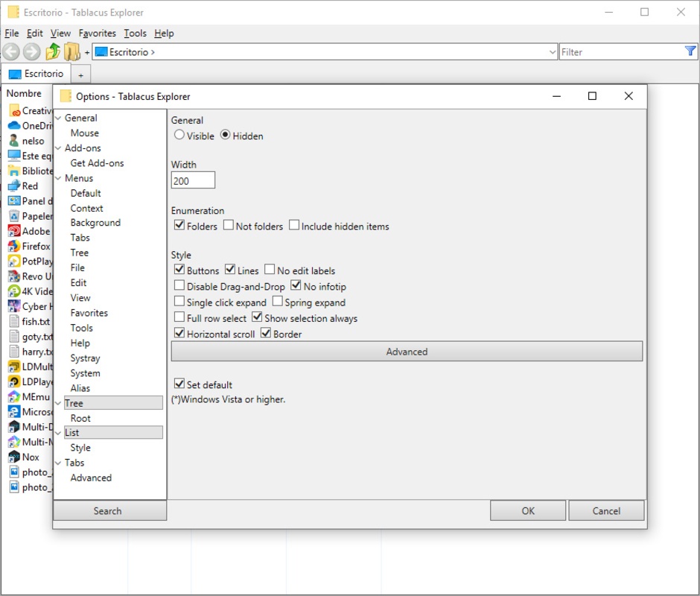Toggle the Horizontal scroll checkbox
The height and width of the screenshot is (596, 700).
point(179,334)
